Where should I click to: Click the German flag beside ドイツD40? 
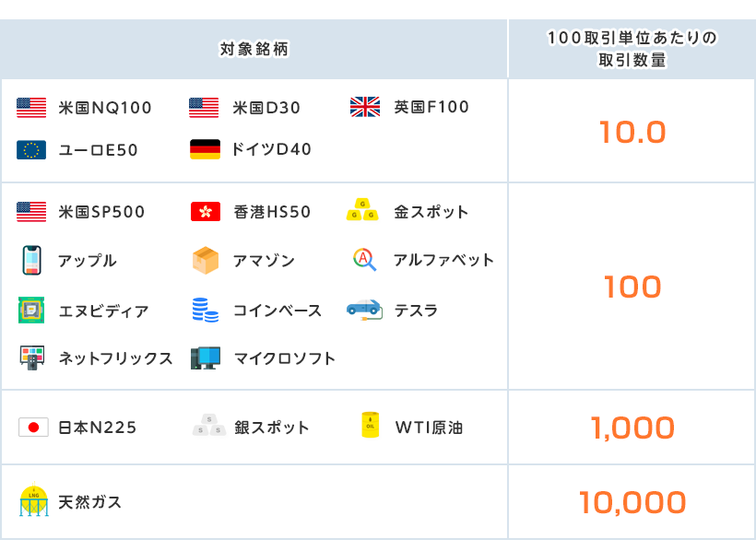tap(205, 149)
